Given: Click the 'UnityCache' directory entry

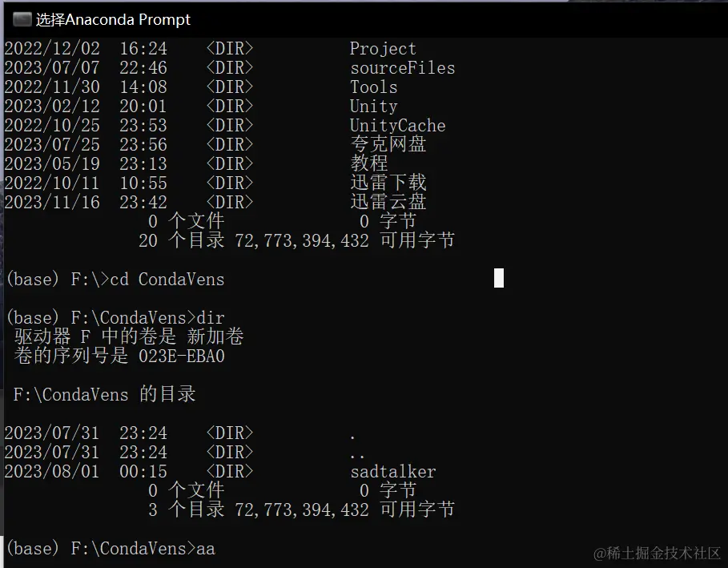Looking at the screenshot, I should (397, 126).
